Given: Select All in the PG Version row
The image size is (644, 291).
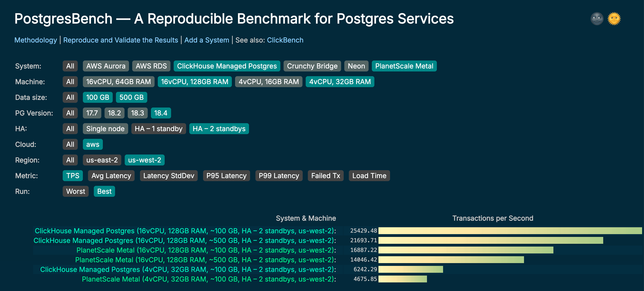Looking at the screenshot, I should click(70, 113).
